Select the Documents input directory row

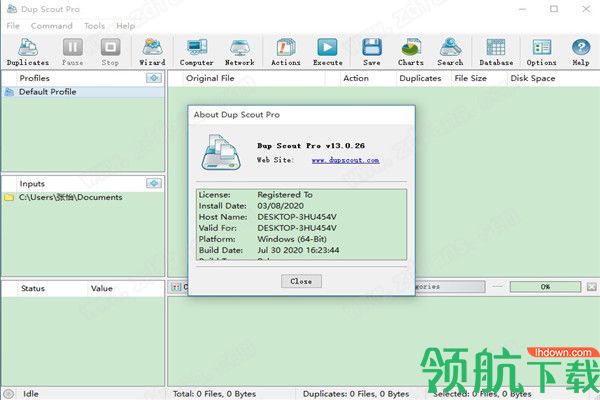83,198
